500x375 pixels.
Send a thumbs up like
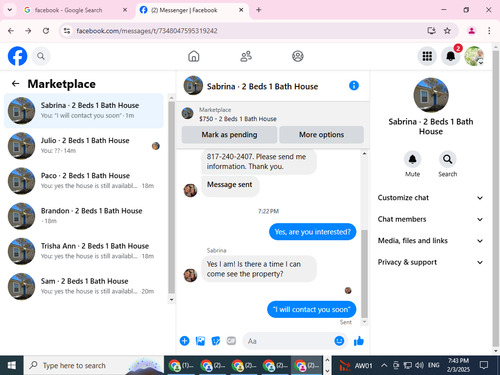pos(359,341)
